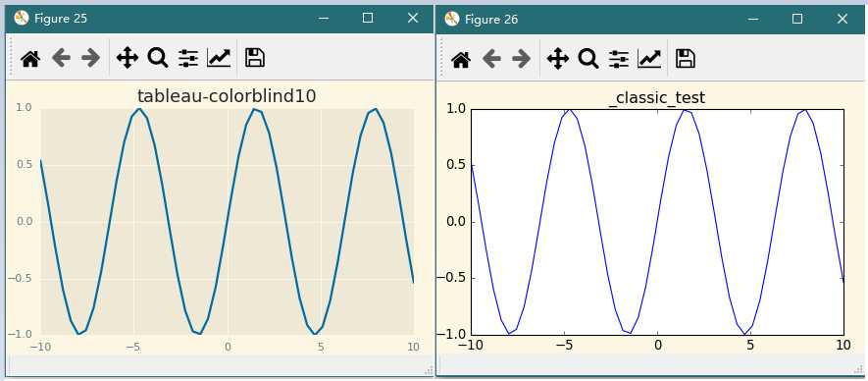The image size is (868, 381).
Task: Click the toolbar drag handle in Figure 26
Action: click(441, 58)
